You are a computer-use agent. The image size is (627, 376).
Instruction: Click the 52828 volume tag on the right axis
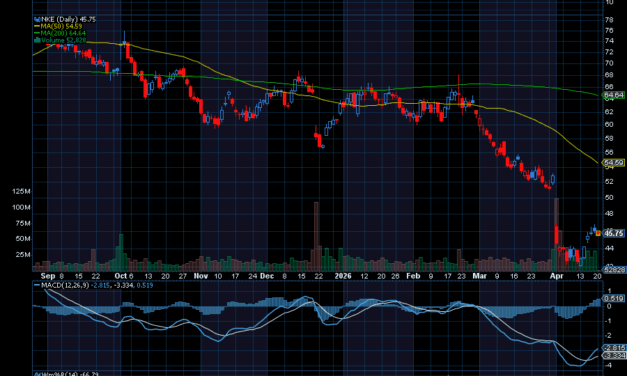click(x=614, y=270)
